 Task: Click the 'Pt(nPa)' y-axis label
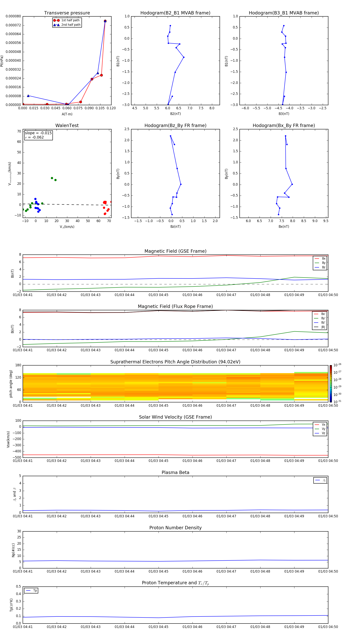click(x=2, y=61)
